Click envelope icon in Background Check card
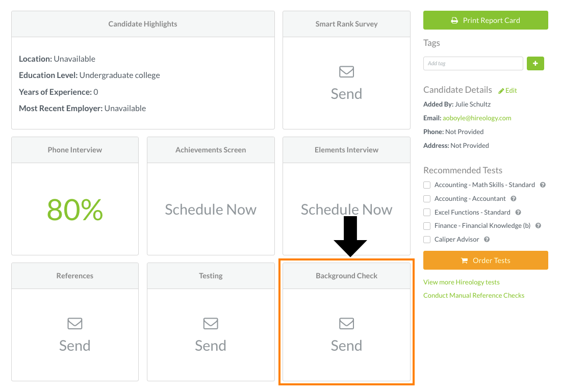 click(346, 323)
